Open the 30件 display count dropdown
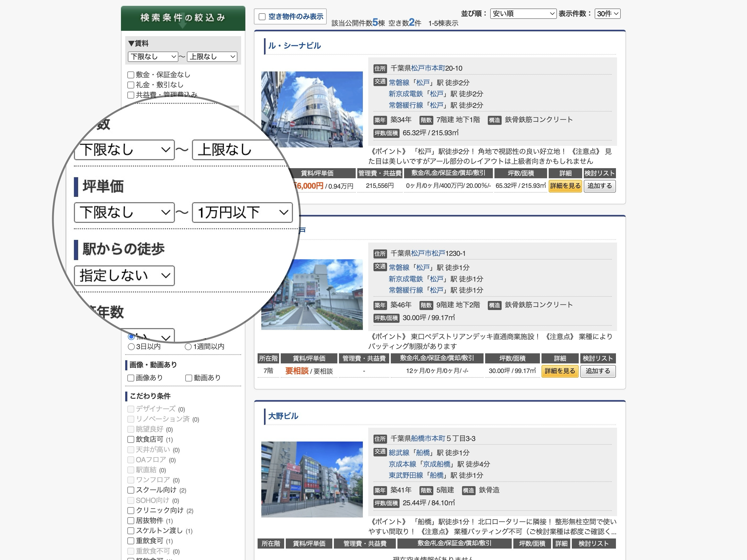The width and height of the screenshot is (747, 560). (x=607, y=14)
